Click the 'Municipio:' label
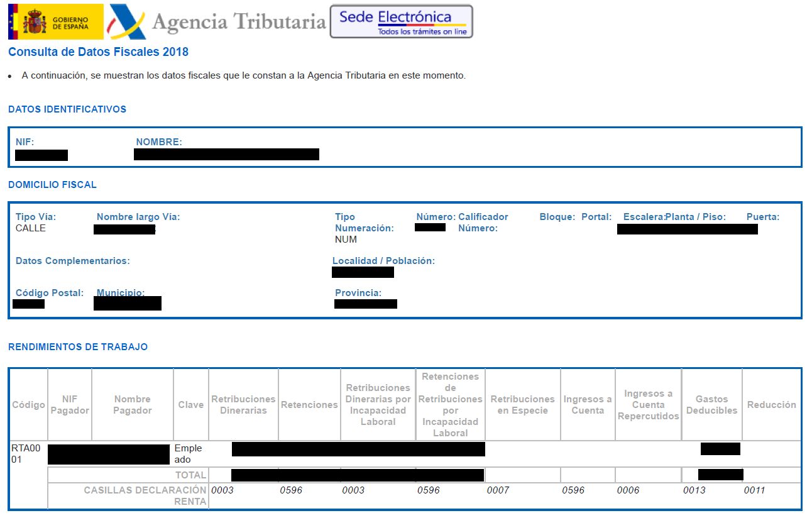 pos(121,293)
